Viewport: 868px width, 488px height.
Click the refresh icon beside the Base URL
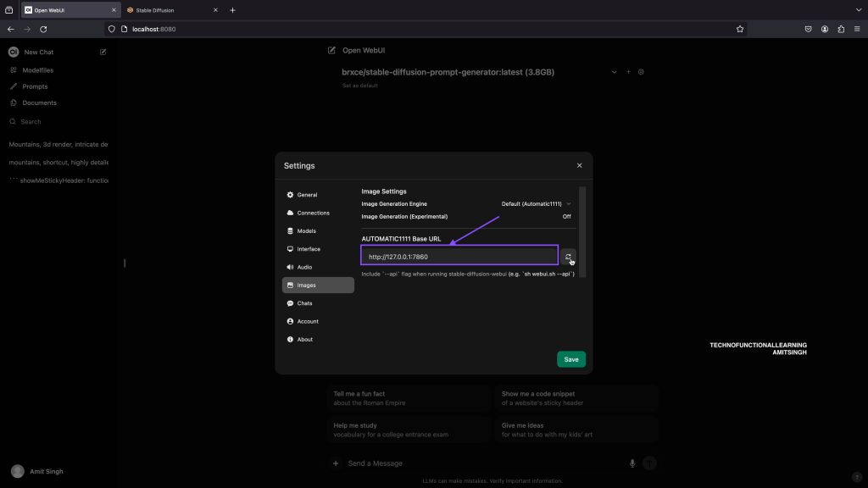[x=569, y=257]
